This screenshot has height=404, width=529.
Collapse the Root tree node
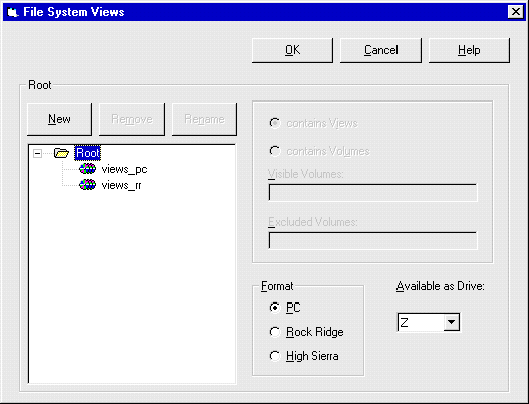click(37, 154)
